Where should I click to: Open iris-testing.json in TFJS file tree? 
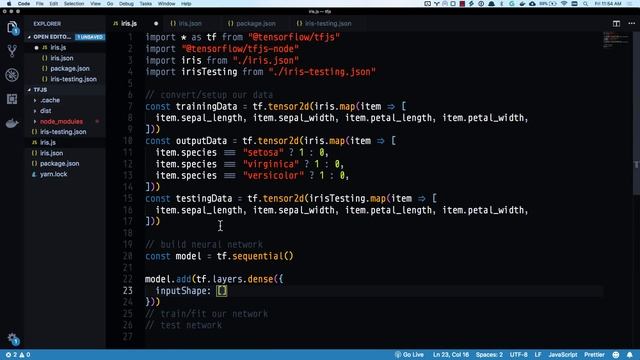[63, 132]
